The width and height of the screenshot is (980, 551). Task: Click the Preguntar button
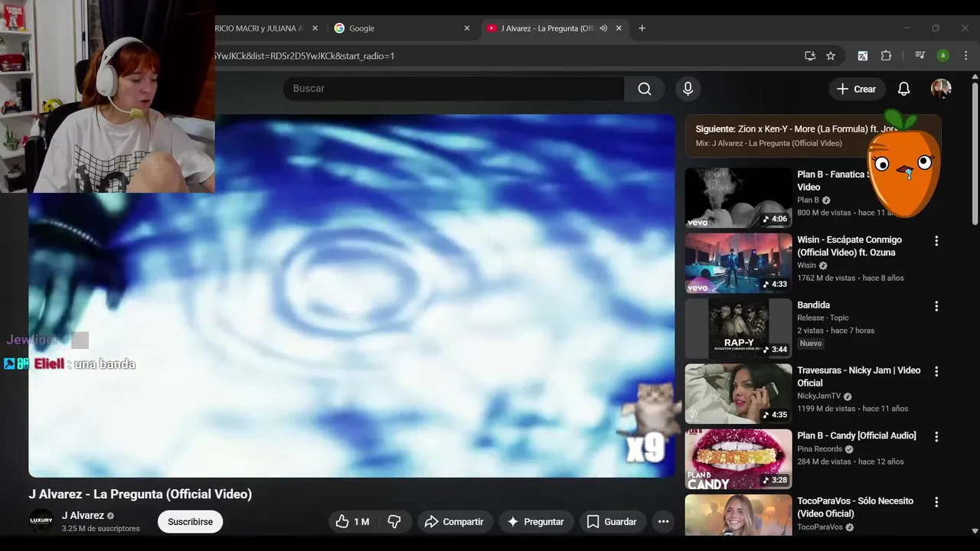coord(535,522)
